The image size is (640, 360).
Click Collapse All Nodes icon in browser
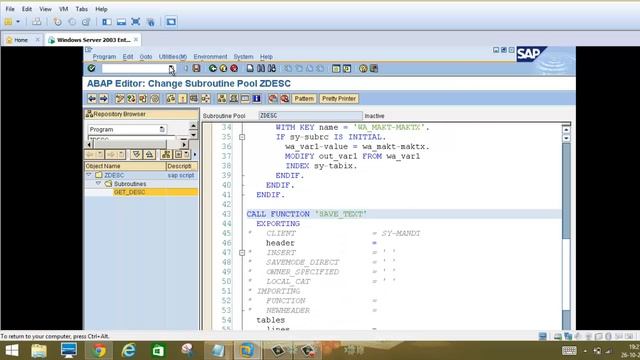coord(149,155)
